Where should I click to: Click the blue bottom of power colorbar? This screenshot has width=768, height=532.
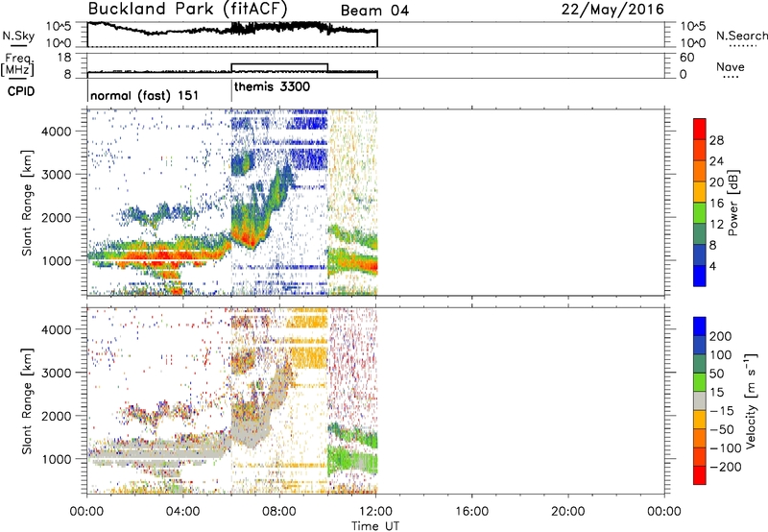700,276
